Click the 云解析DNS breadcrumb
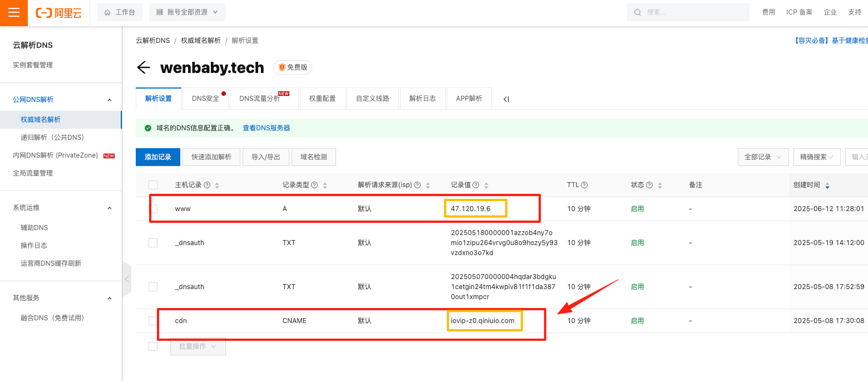 coord(153,41)
